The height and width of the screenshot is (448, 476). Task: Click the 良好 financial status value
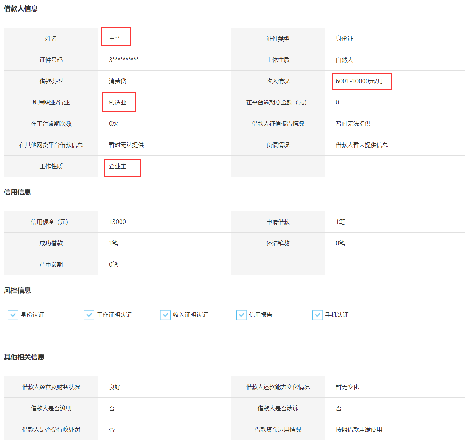coord(115,387)
